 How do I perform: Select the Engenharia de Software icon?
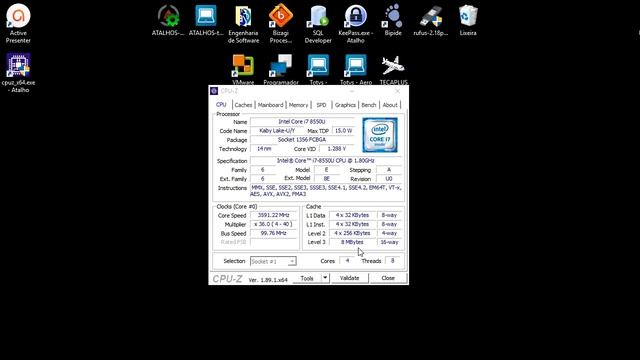243,24
